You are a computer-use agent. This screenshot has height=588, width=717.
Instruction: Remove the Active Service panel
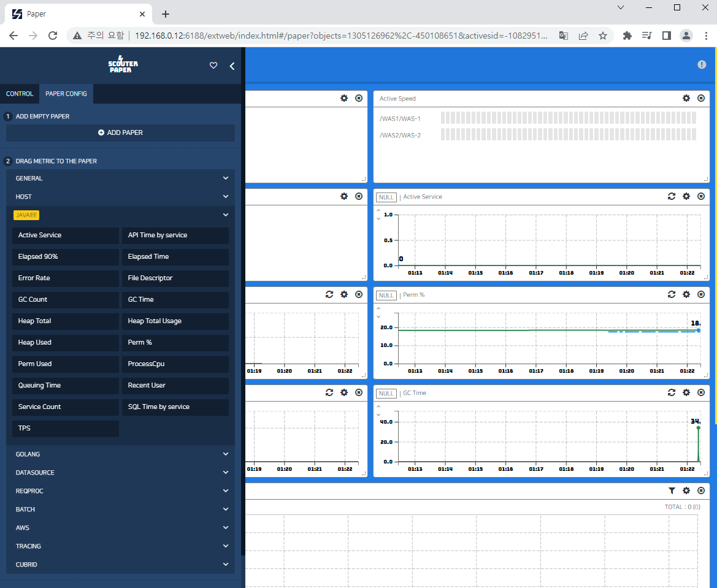tap(701, 196)
